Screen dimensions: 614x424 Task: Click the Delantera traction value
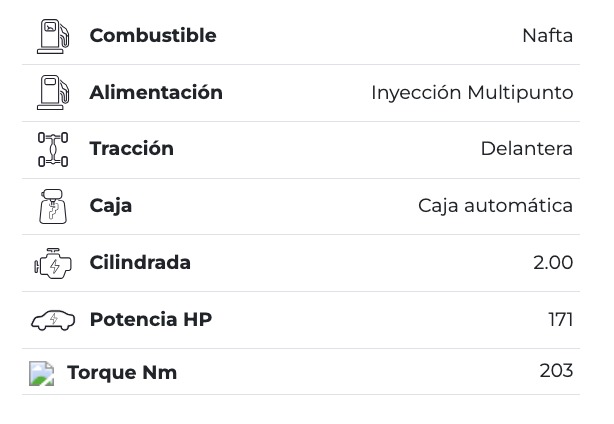tap(526, 149)
